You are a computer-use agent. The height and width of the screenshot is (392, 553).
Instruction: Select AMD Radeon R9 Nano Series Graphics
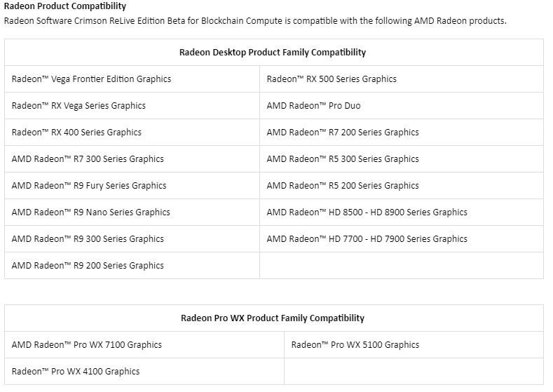tap(90, 212)
